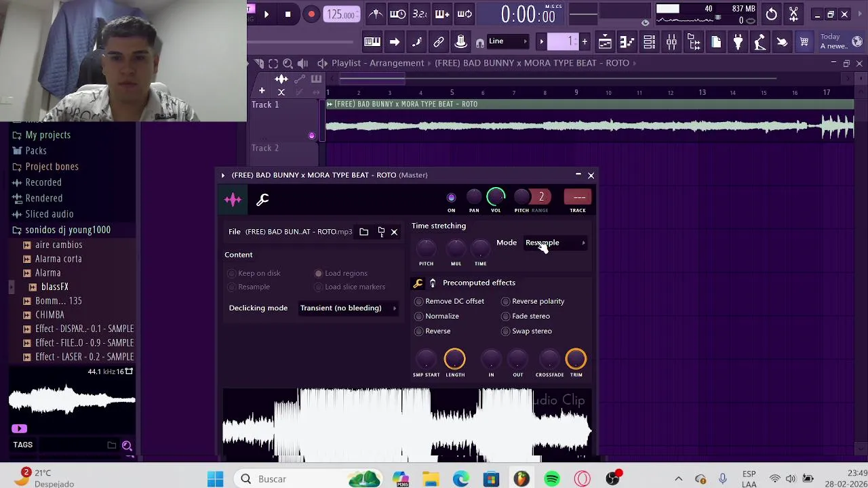Open Spotify from the taskbar
This screenshot has width=868, height=488.
(x=552, y=479)
